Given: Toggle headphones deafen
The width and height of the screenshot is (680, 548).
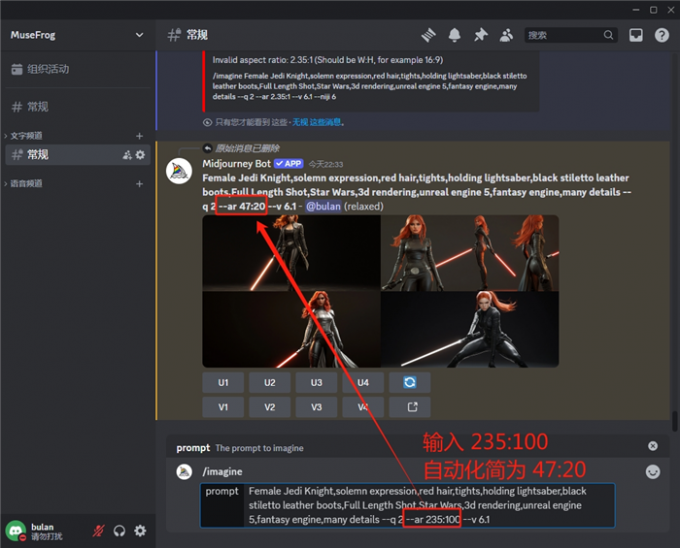Looking at the screenshot, I should coord(119,531).
